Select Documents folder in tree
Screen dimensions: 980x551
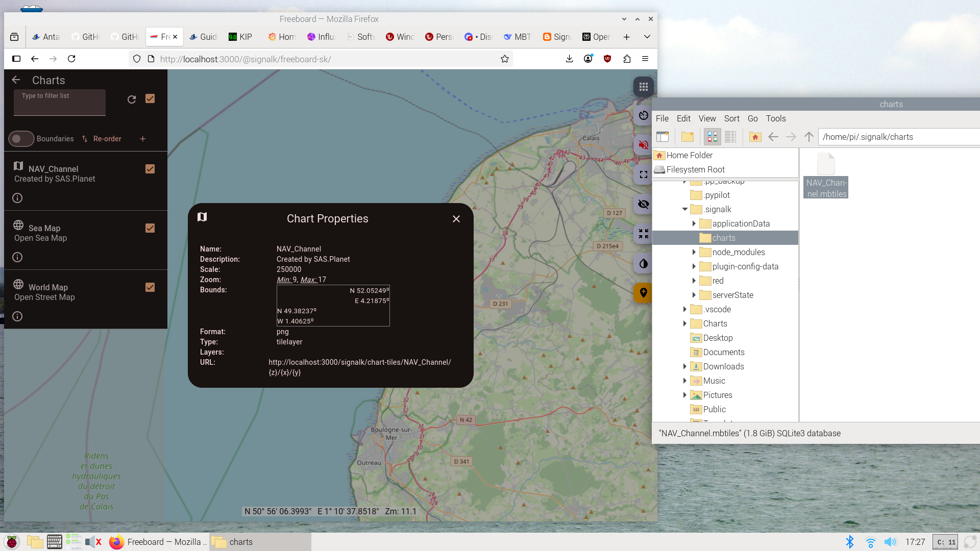point(717,352)
